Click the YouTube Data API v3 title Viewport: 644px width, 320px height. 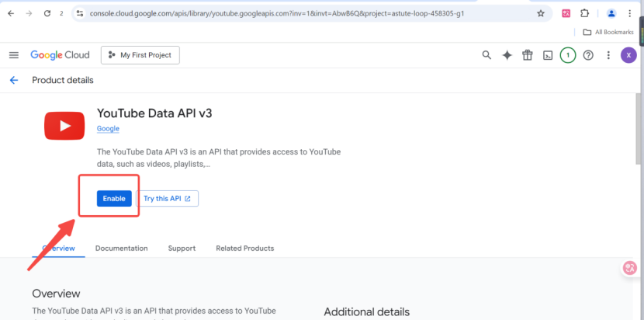154,113
